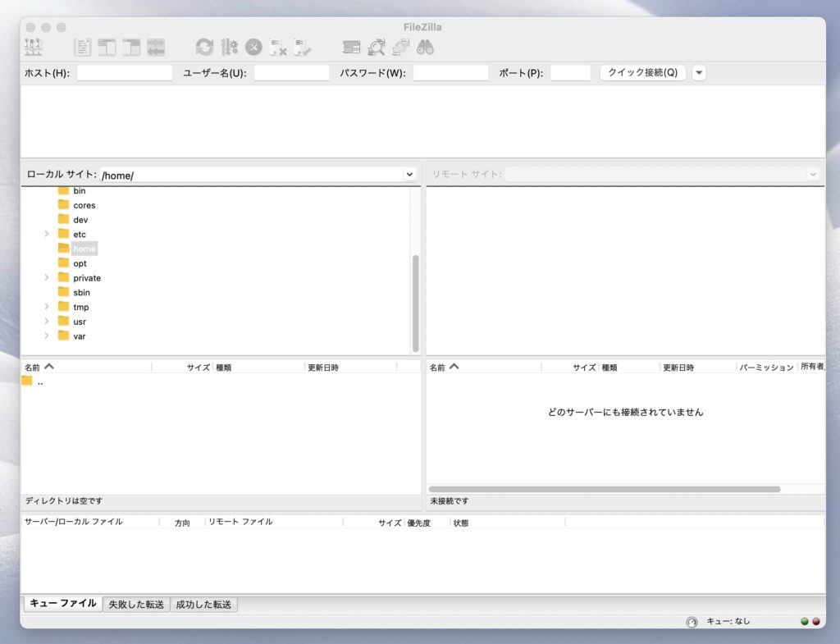Switch to the 成功した転送 tab
840x644 pixels.
click(203, 605)
